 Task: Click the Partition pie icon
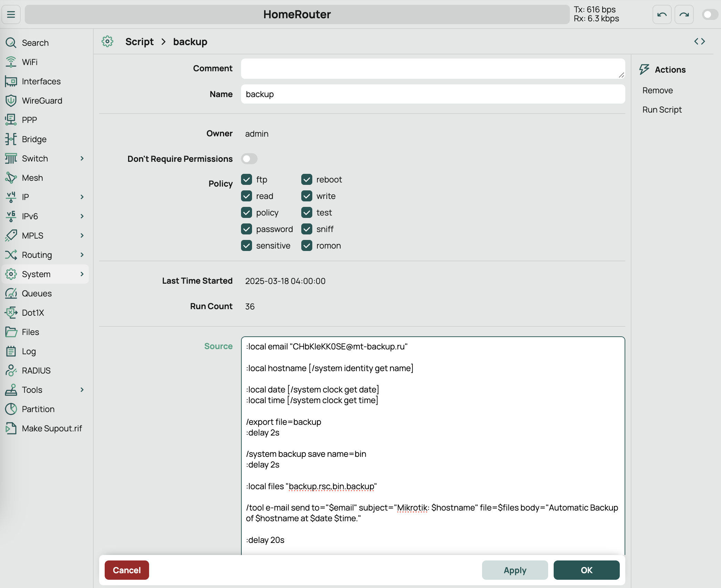point(11,409)
